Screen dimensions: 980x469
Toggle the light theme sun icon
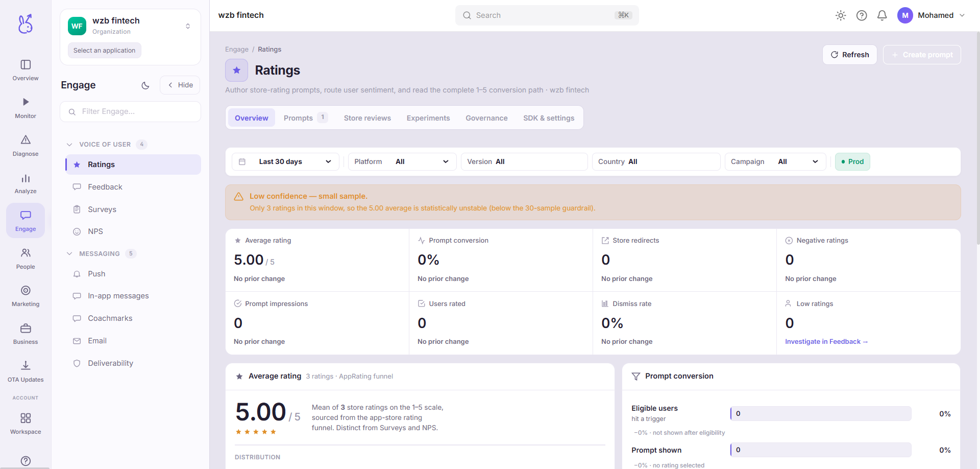click(x=841, y=15)
